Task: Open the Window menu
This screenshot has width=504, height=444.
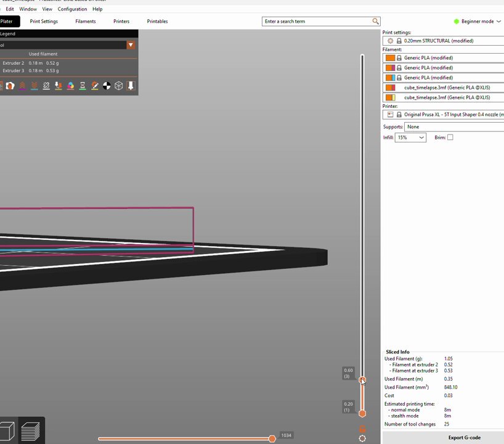Action: pyautogui.click(x=28, y=9)
